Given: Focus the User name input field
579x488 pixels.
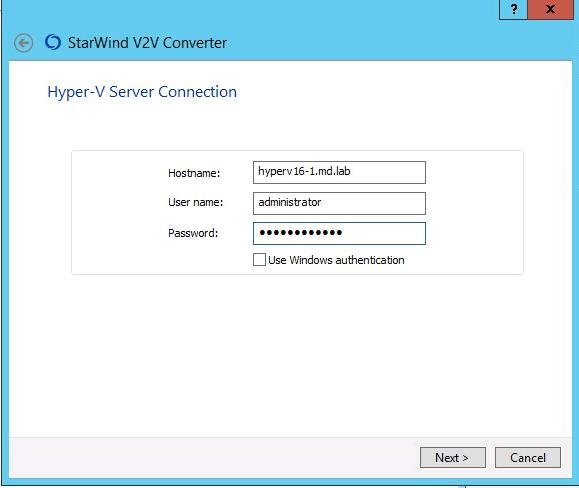Looking at the screenshot, I should [x=339, y=203].
